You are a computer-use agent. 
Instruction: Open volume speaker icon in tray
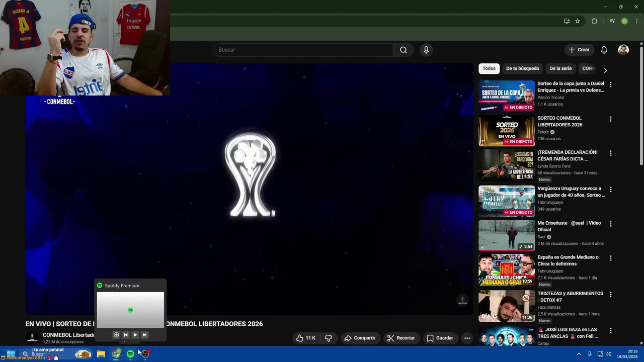(x=609, y=354)
